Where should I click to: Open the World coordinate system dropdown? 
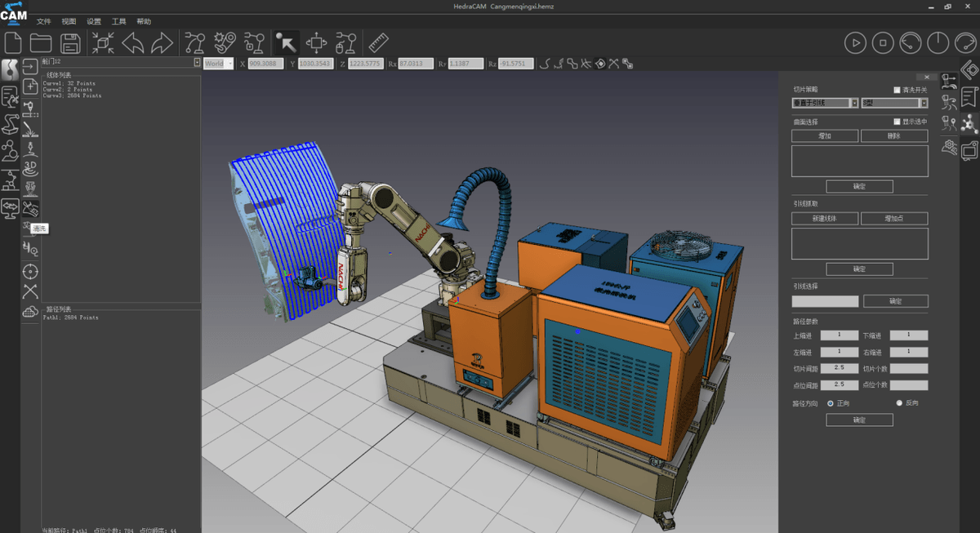point(218,64)
